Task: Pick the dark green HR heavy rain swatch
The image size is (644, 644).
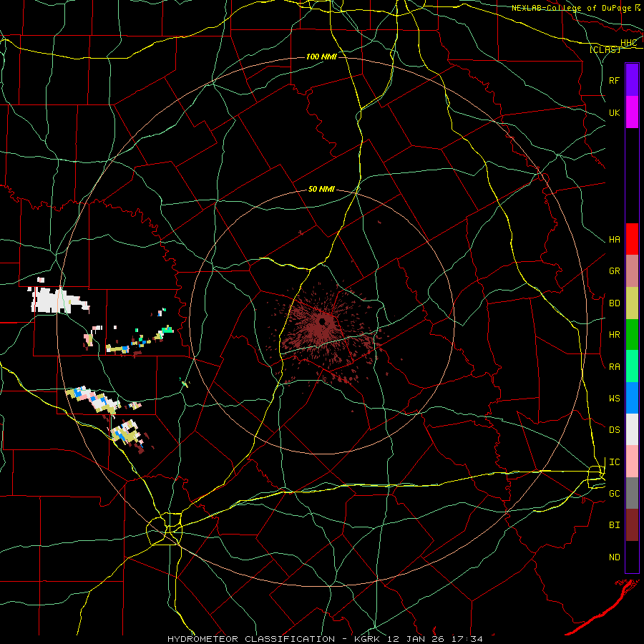Action: (632, 335)
